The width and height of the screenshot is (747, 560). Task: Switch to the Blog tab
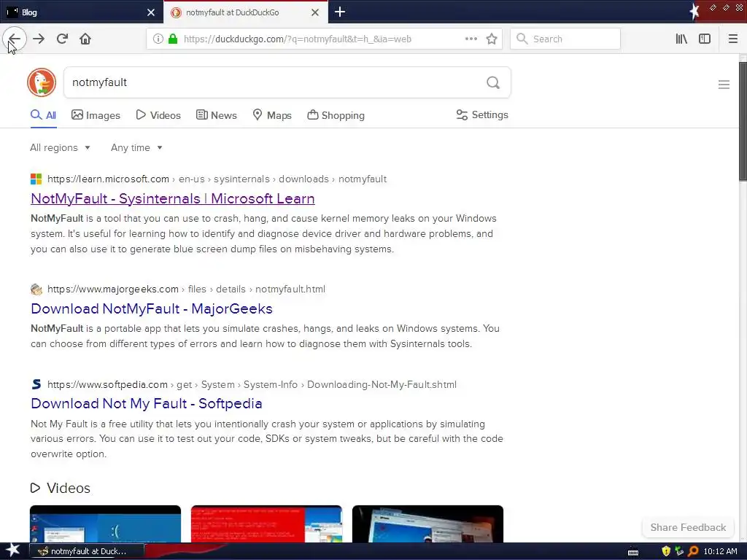[x=81, y=12]
